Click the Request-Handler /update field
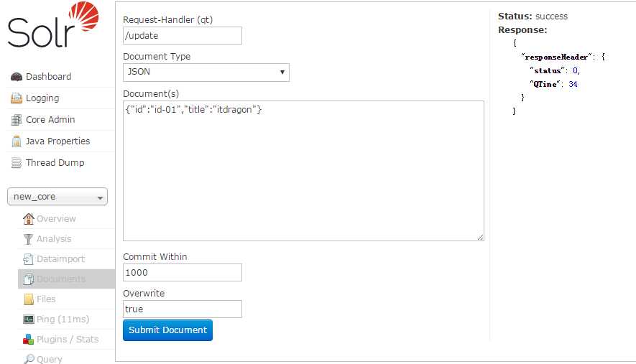This screenshot has width=636, height=364. (x=183, y=36)
